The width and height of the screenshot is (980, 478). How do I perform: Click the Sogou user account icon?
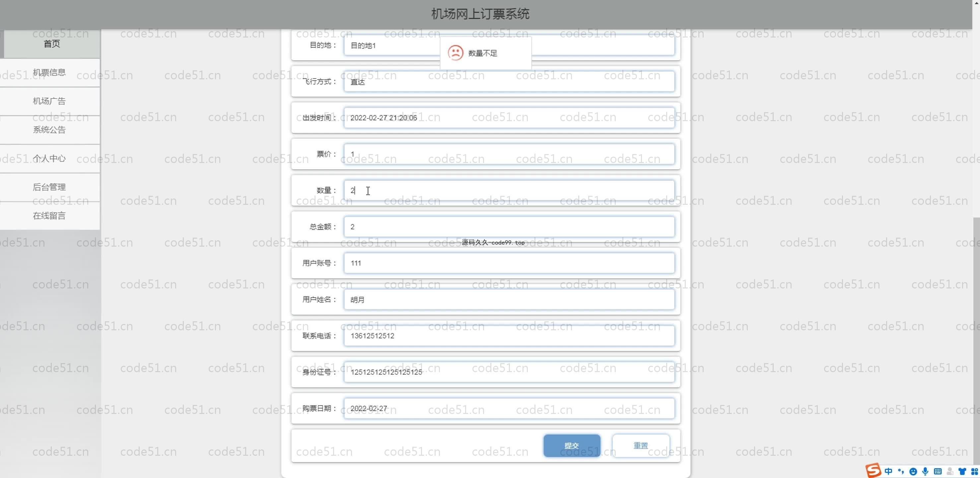tap(950, 472)
